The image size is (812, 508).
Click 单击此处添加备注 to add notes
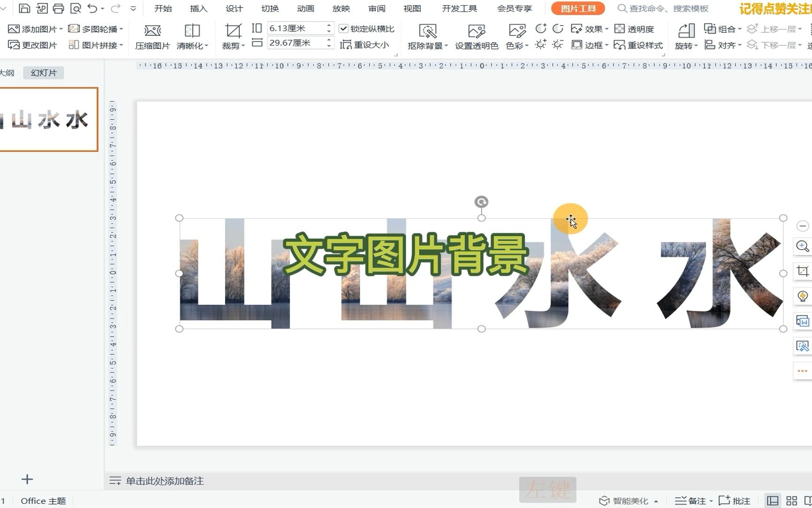pos(165,481)
